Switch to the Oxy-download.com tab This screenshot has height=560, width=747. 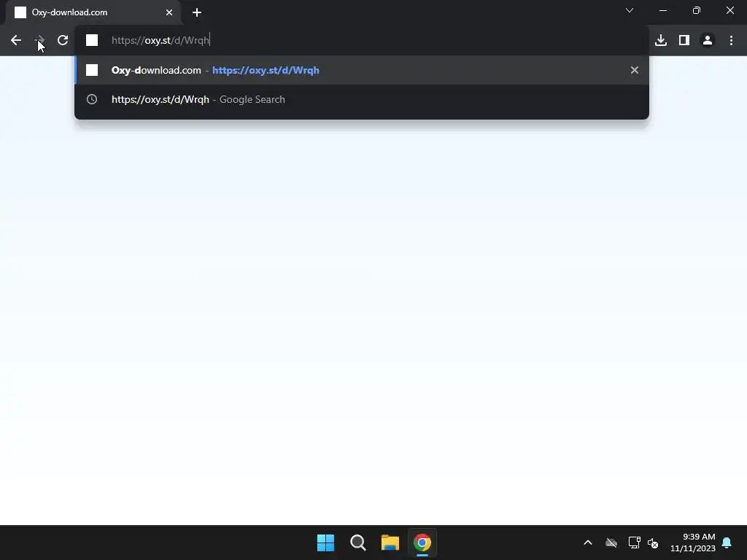93,12
